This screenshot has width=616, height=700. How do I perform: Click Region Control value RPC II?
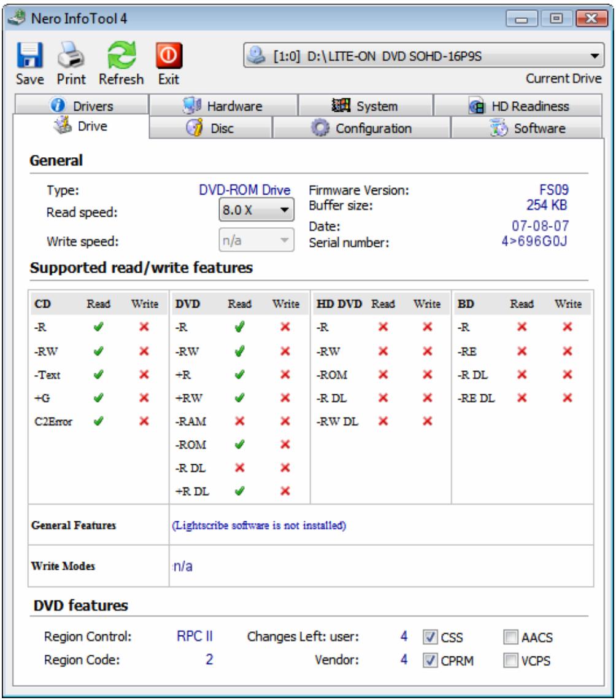[194, 636]
